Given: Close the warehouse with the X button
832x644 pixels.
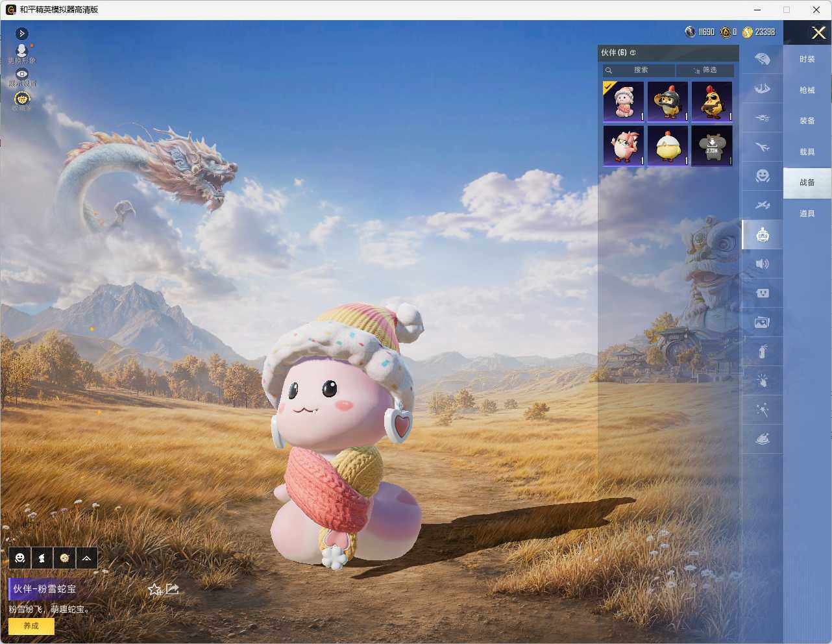Looking at the screenshot, I should pyautogui.click(x=818, y=32).
